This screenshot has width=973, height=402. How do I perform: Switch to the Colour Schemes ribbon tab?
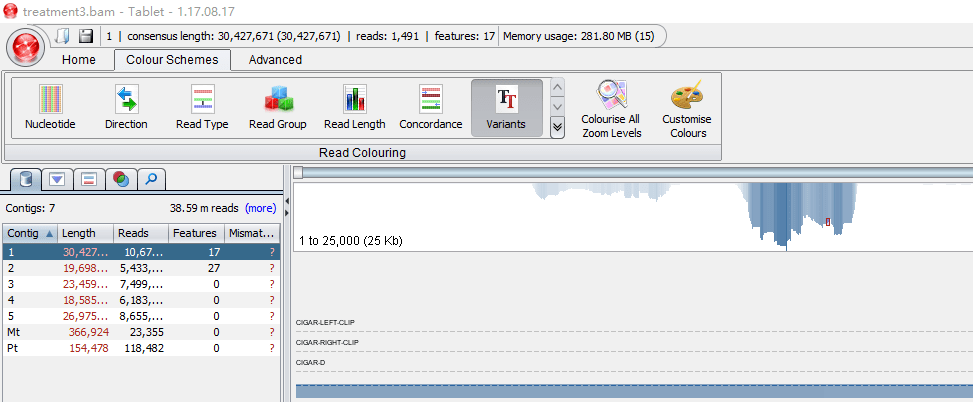pos(173,60)
